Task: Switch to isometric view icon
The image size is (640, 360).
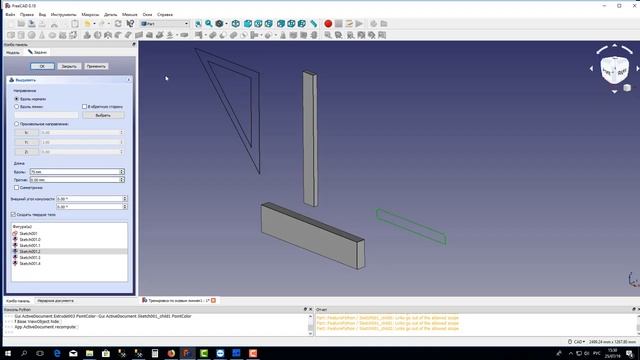Action: tap(236, 24)
